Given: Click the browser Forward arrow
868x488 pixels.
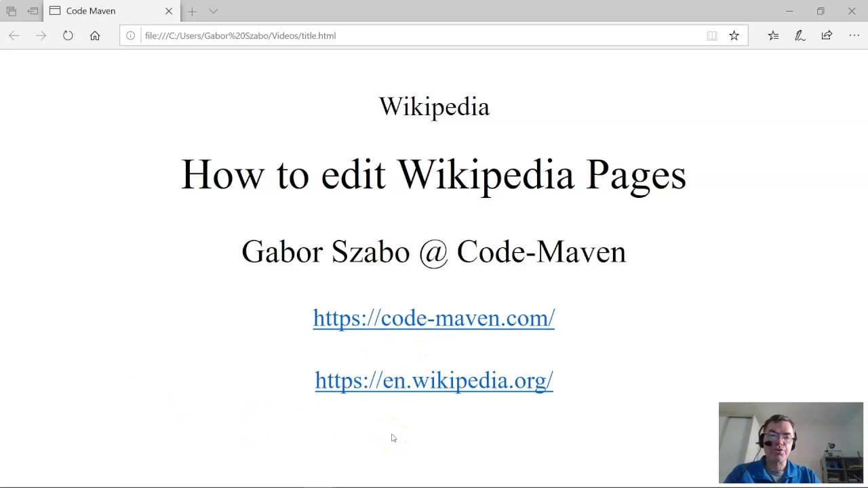Looking at the screenshot, I should click(41, 35).
